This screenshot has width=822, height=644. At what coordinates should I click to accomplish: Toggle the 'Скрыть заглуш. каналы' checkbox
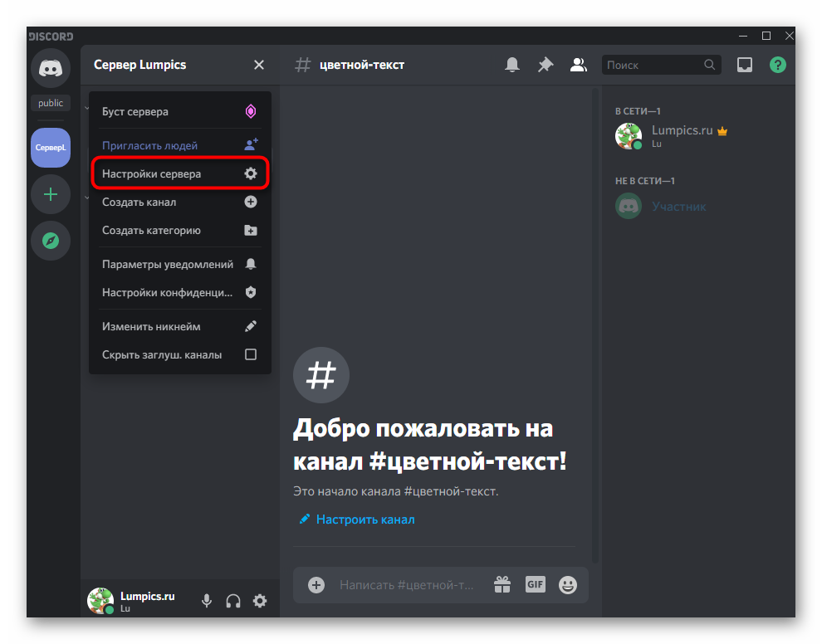(x=251, y=354)
